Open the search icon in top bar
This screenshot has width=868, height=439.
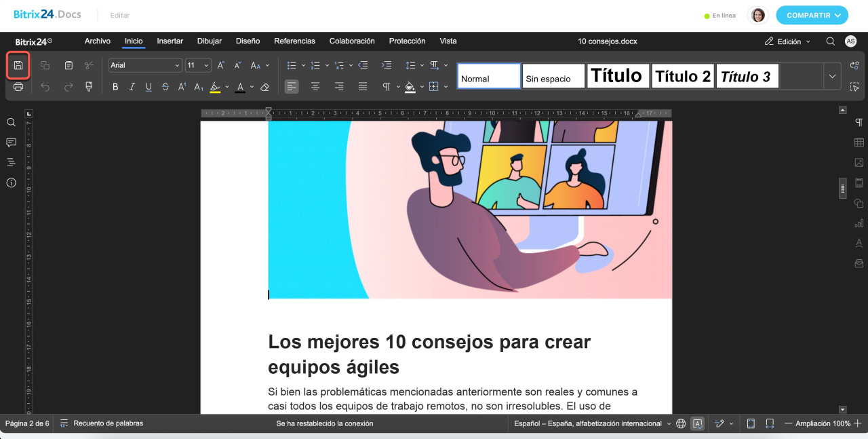click(830, 41)
